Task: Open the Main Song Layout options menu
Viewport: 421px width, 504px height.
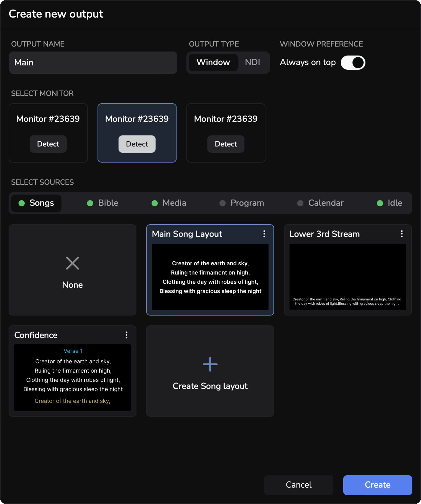Action: click(x=264, y=234)
